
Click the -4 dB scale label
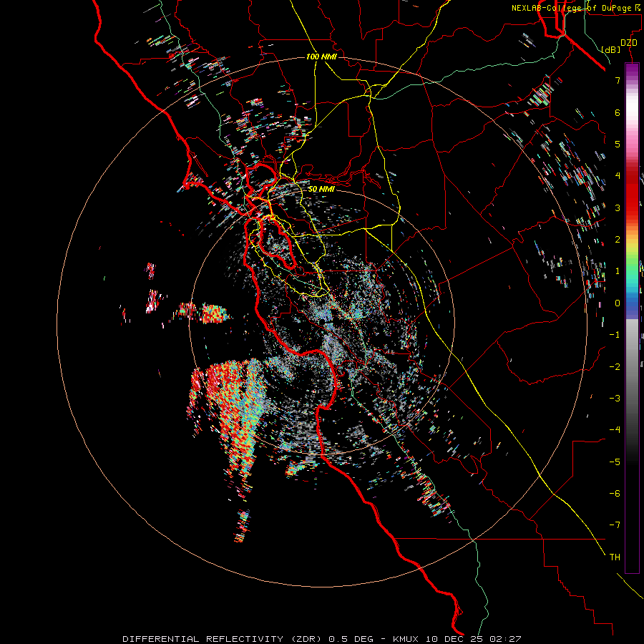pos(615,430)
